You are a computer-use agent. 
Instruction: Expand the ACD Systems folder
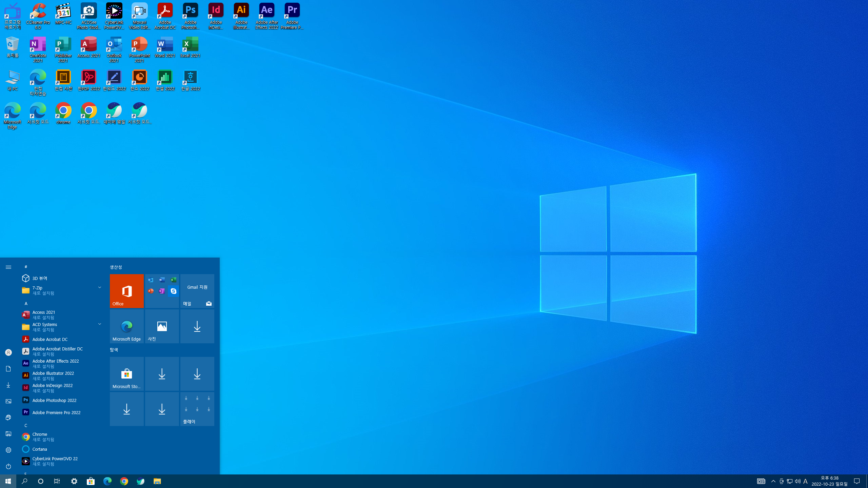click(100, 324)
